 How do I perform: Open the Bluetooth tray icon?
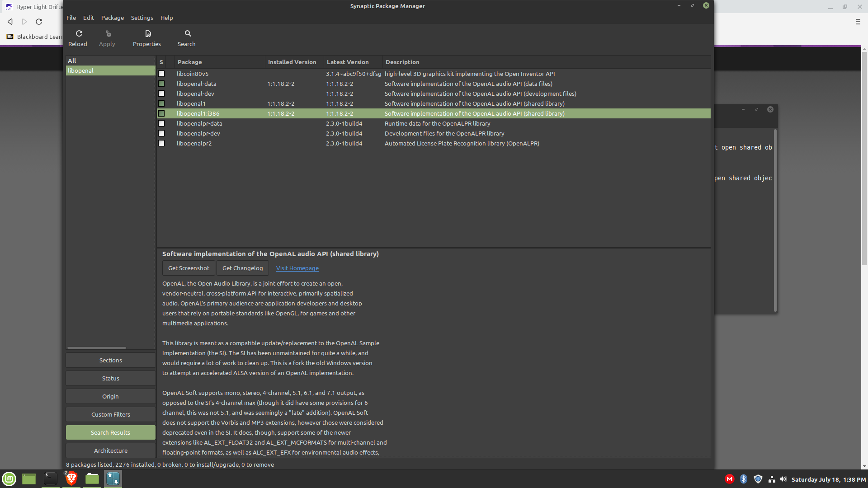coord(744,479)
